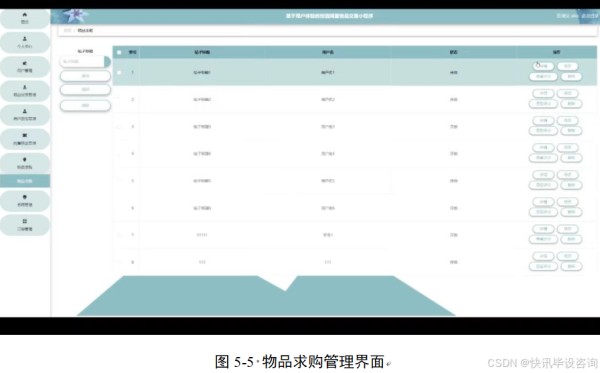The width and height of the screenshot is (600, 373).
Task: Click row 7's upper-right action button
Action: point(567,229)
